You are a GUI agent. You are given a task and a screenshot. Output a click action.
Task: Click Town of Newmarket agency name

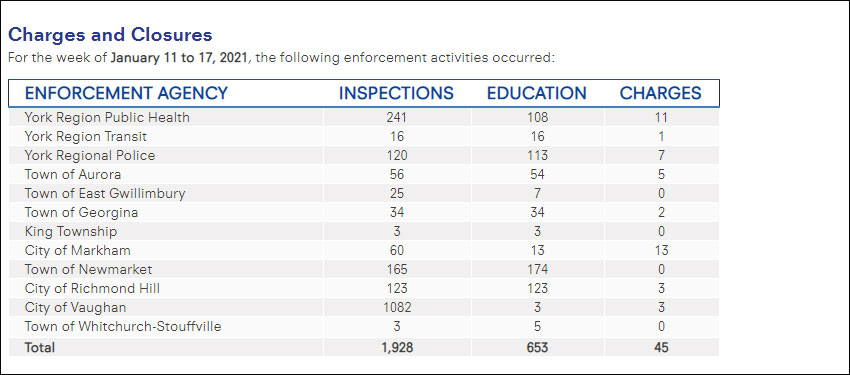tap(88, 269)
